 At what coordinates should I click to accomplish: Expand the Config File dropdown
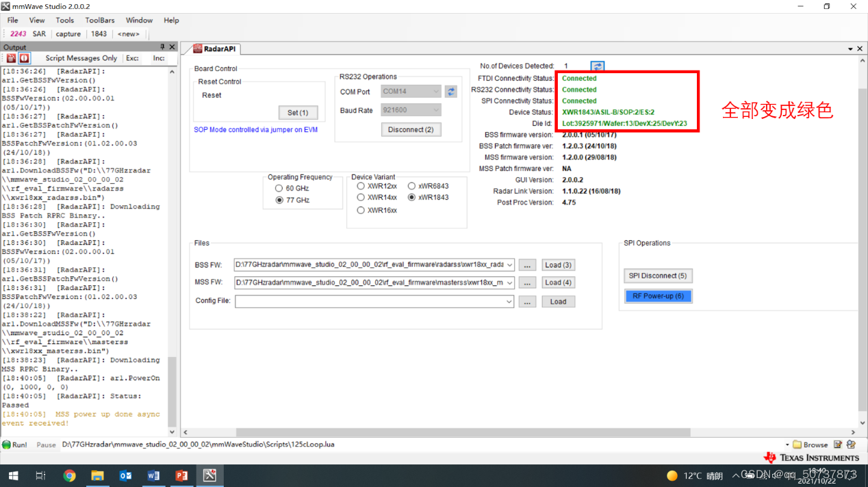pyautogui.click(x=509, y=302)
